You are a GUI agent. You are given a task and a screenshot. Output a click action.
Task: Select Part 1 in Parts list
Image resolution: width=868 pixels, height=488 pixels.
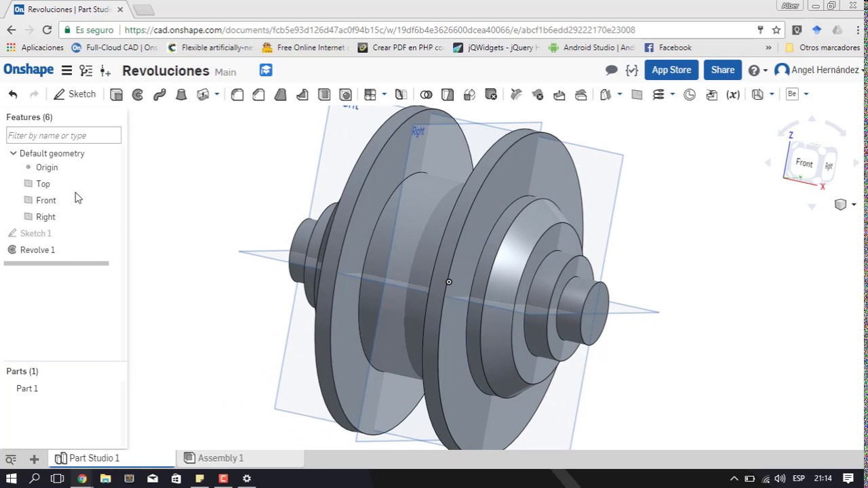pos(27,388)
